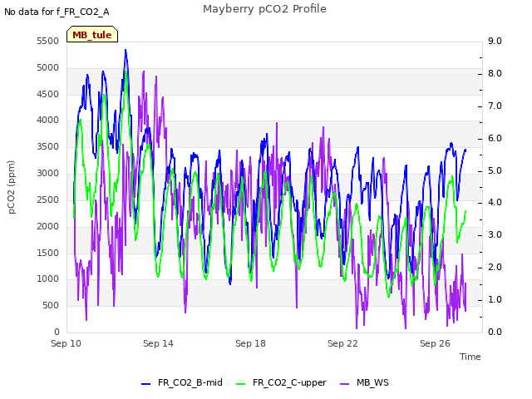
Task: Click the 6.0 right axis value
Action: coord(495,139)
